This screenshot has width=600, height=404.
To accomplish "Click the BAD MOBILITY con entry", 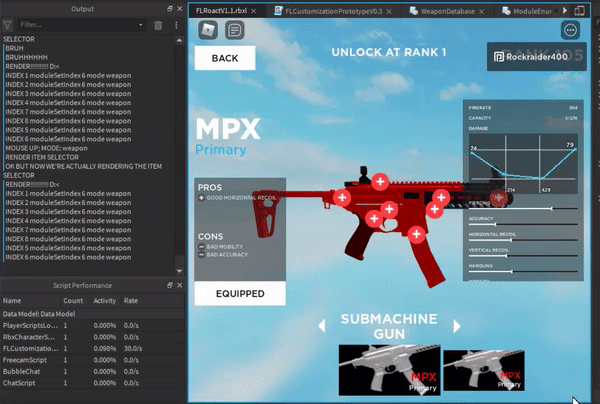I will [x=220, y=246].
